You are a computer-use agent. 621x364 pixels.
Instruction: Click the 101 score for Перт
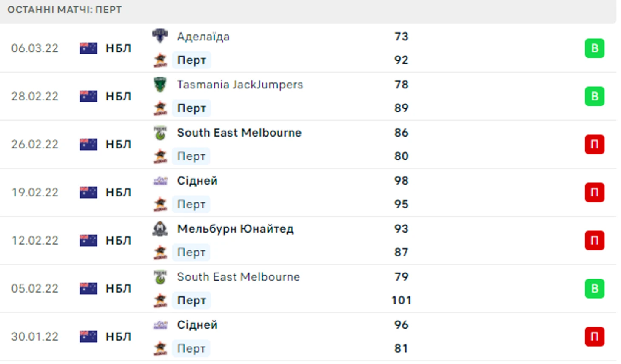pos(401,300)
